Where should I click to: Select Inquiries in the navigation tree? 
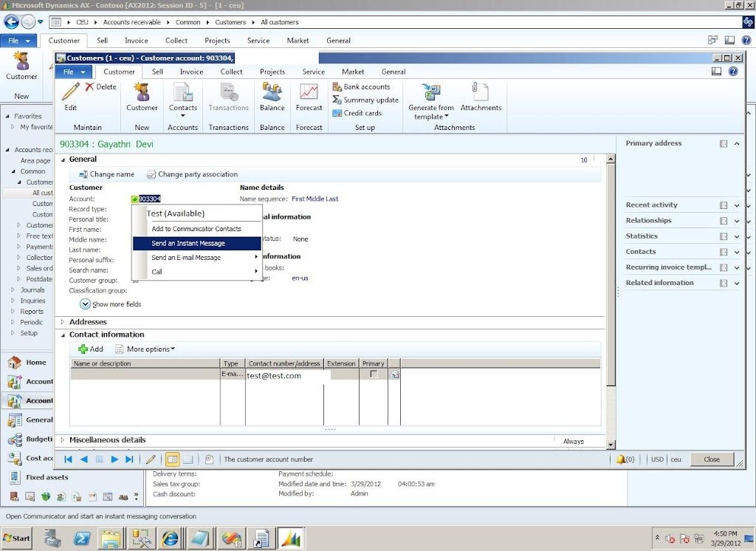tap(32, 301)
